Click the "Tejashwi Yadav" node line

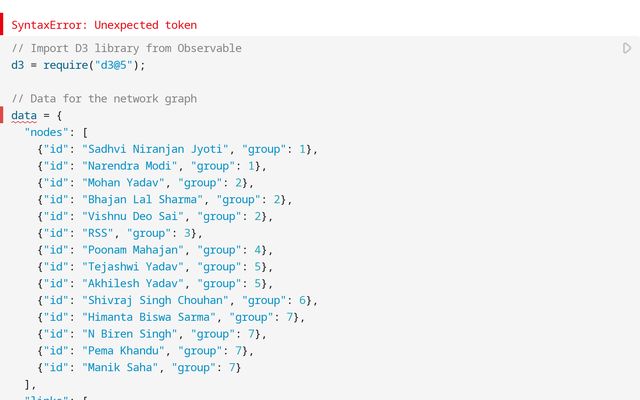(x=150, y=267)
